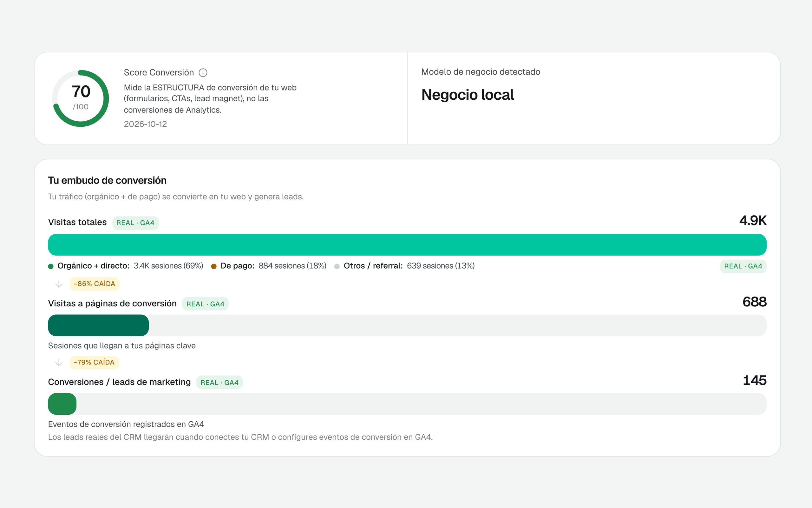Click REAL · GA4 badge on traffic breakdown row
812x508 pixels.
click(743, 266)
